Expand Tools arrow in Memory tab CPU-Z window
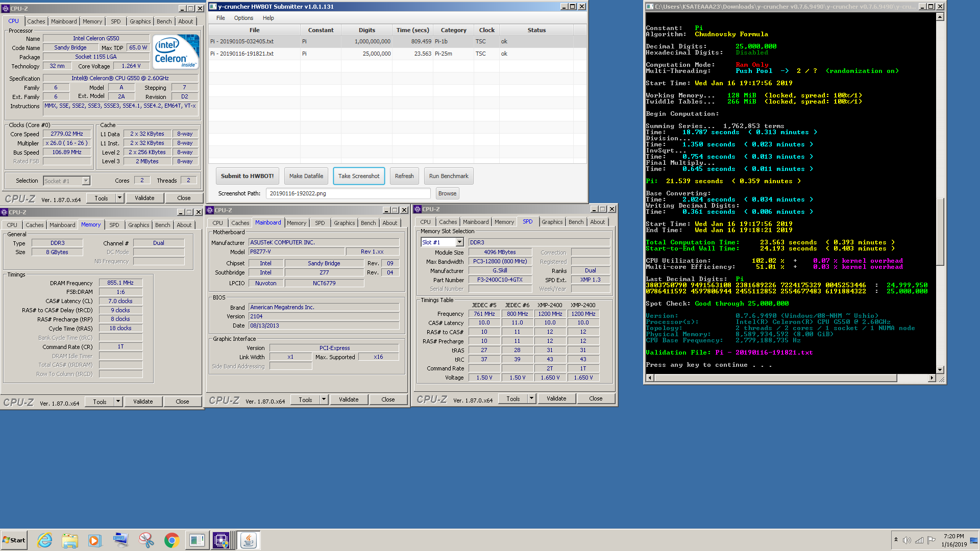 [118, 402]
